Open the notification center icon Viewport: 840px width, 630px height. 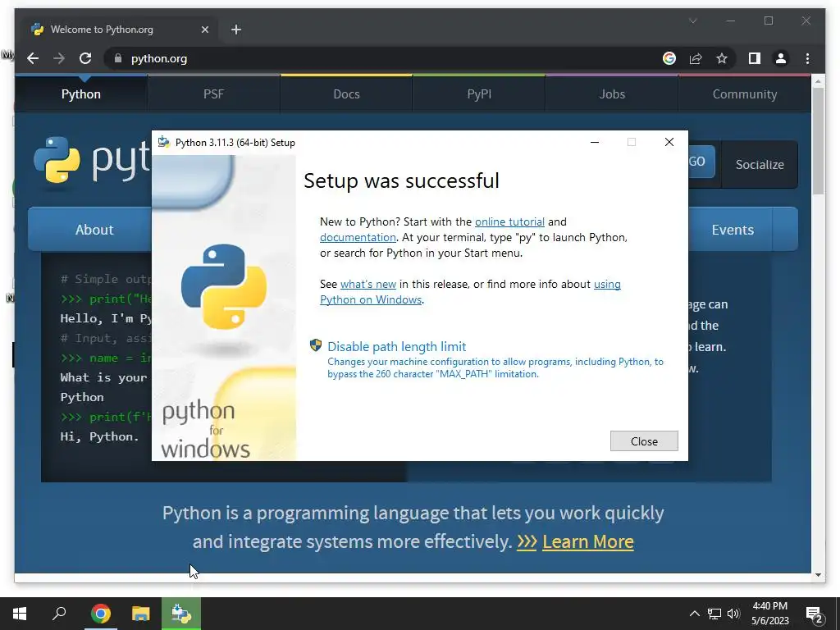click(815, 614)
